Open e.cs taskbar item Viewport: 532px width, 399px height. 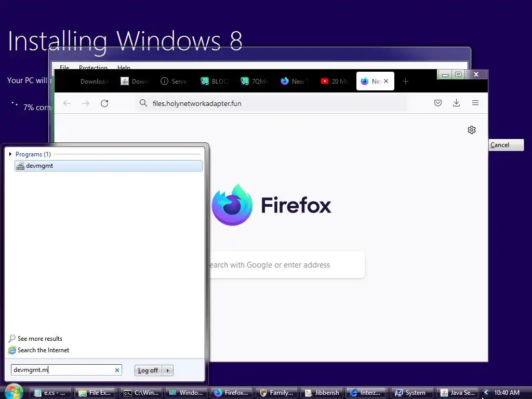[51, 393]
